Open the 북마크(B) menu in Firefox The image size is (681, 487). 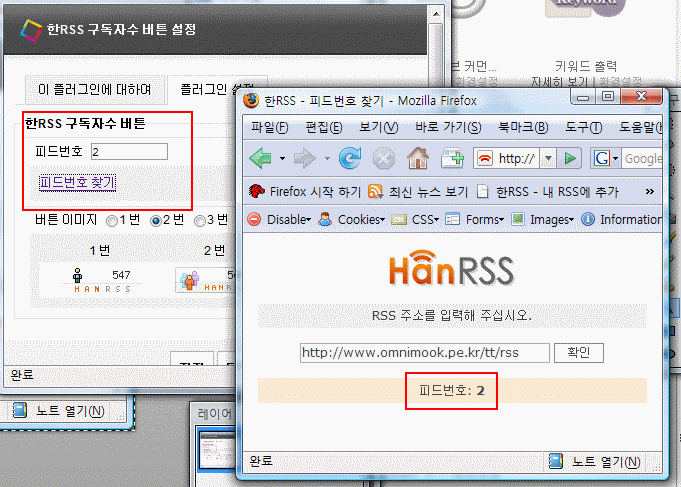pos(523,128)
